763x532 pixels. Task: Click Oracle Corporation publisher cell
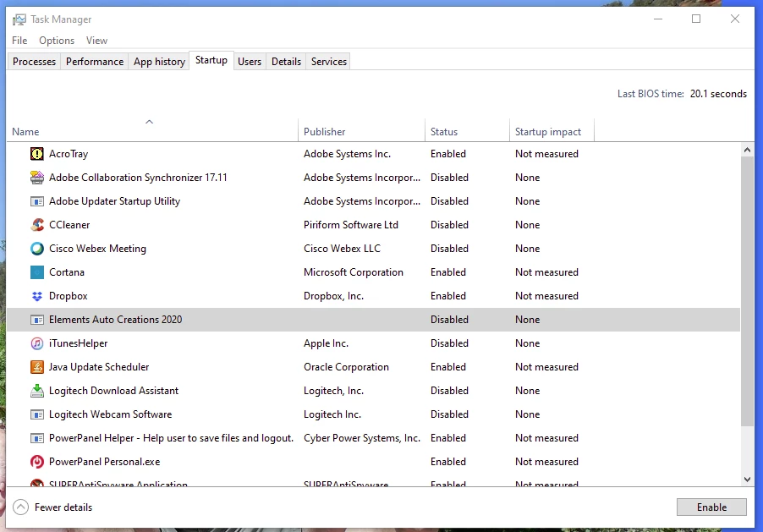pos(347,367)
